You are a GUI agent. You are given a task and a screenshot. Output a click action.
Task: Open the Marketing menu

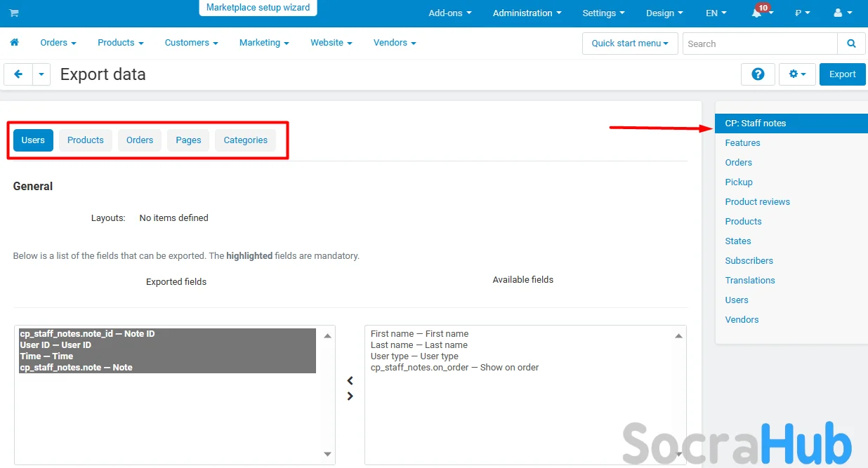click(x=264, y=43)
